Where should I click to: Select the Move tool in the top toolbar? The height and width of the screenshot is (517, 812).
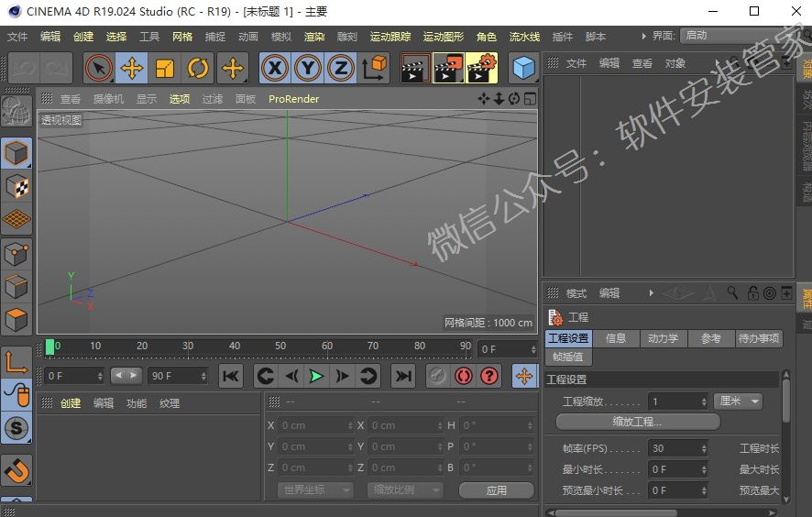tap(132, 69)
